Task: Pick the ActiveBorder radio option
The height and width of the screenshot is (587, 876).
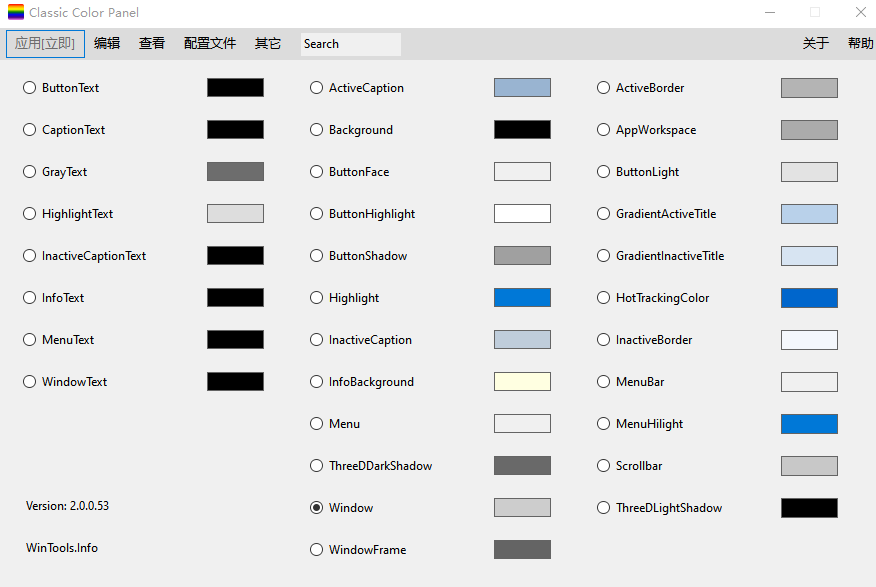Action: point(603,88)
